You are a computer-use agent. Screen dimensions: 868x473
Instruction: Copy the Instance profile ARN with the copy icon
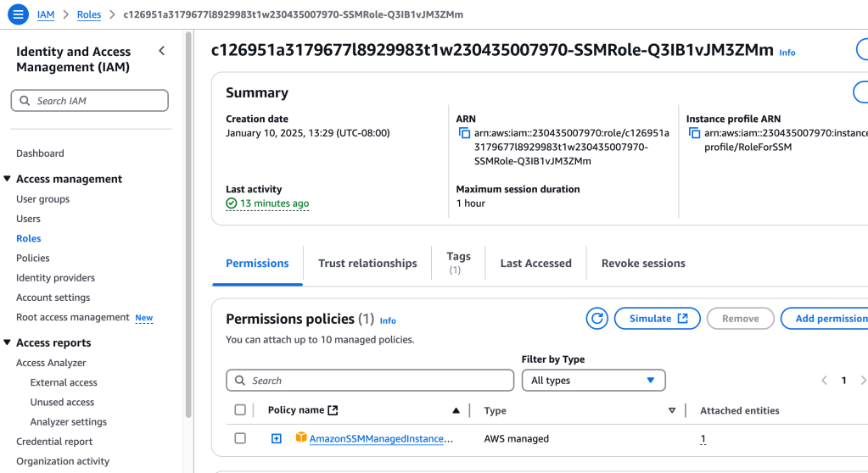pyautogui.click(x=694, y=133)
